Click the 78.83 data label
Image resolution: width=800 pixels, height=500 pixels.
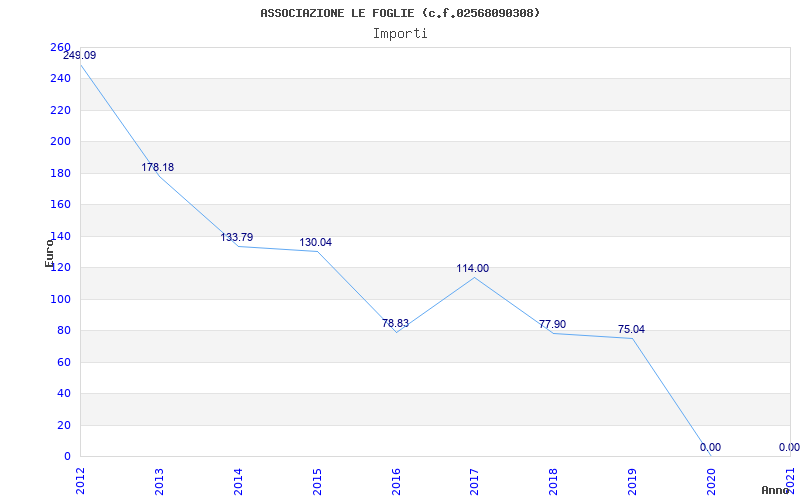point(395,323)
